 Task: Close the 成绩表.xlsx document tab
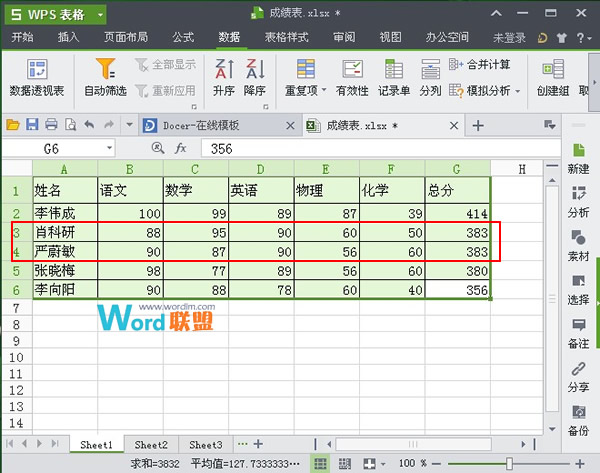coord(454,126)
